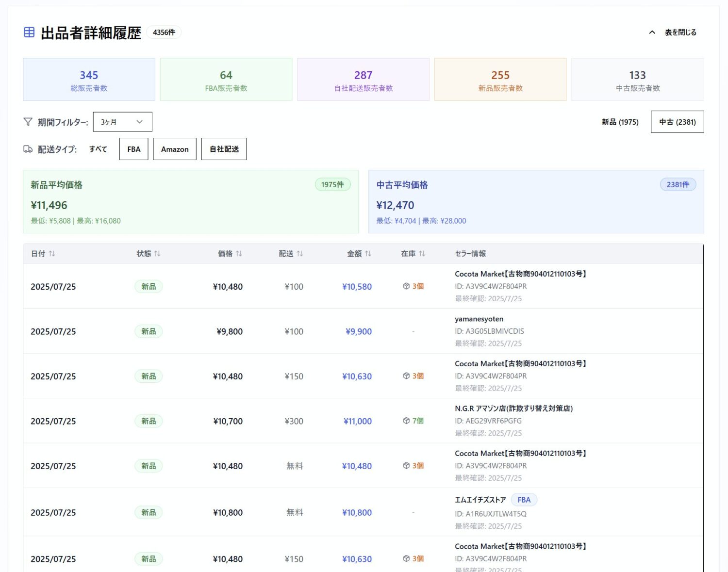Click the 4356件 count badge
This screenshot has width=728, height=572.
164,33
